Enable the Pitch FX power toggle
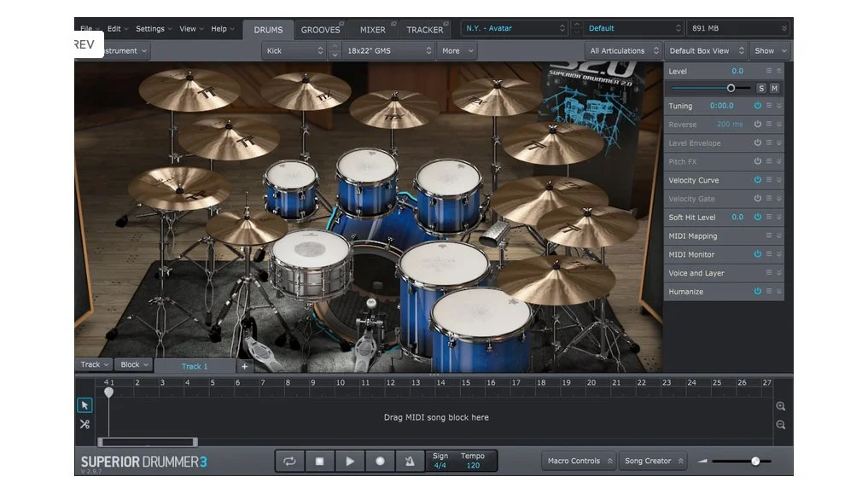Image resolution: width=868 pixels, height=488 pixels. (x=757, y=161)
